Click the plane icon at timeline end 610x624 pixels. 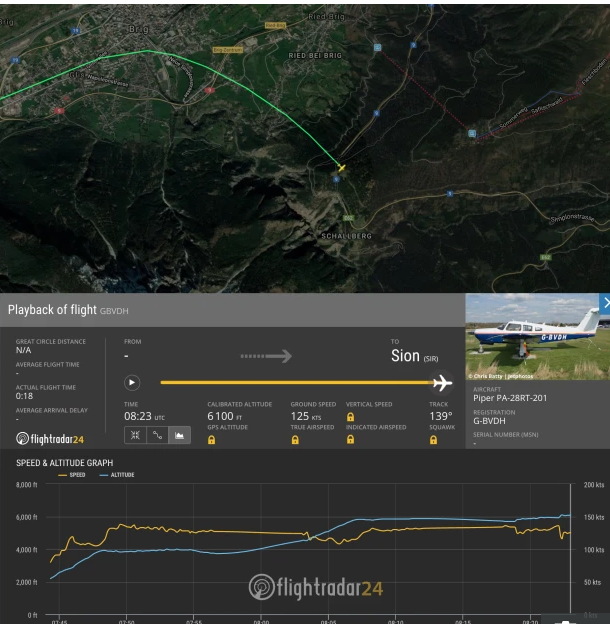(440, 382)
